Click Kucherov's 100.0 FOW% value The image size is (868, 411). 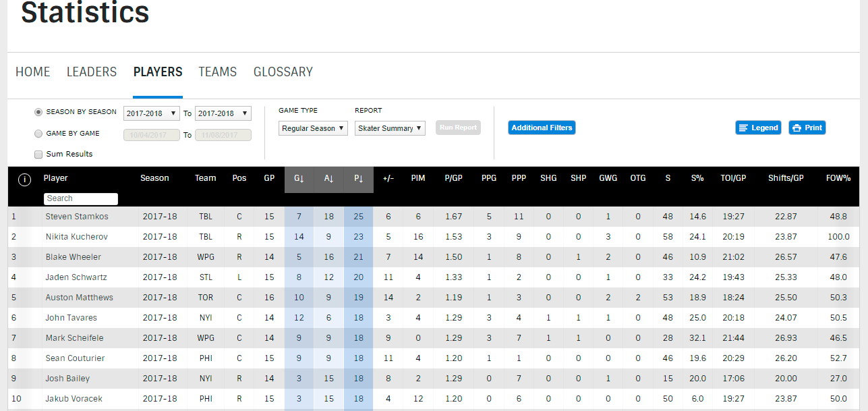tap(839, 237)
